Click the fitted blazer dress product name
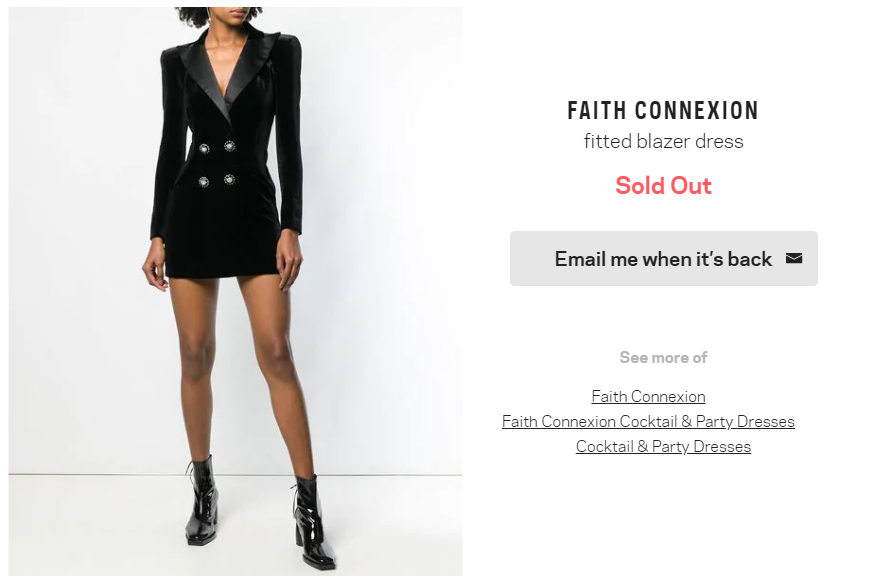The height and width of the screenshot is (585, 882). click(663, 142)
